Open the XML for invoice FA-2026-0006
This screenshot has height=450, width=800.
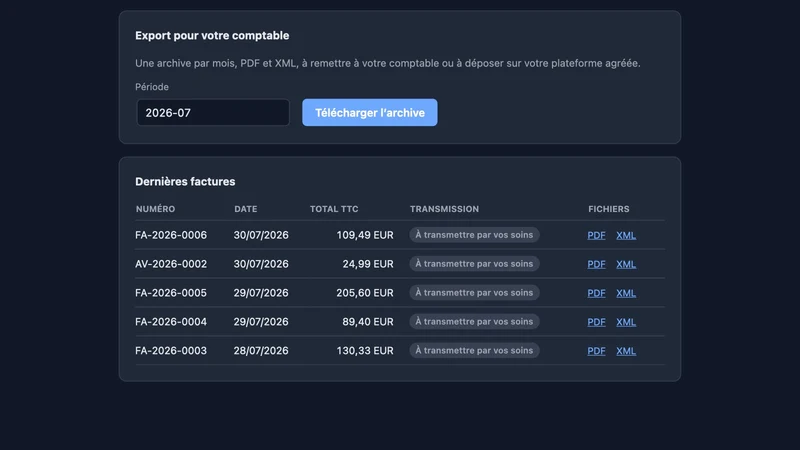626,235
